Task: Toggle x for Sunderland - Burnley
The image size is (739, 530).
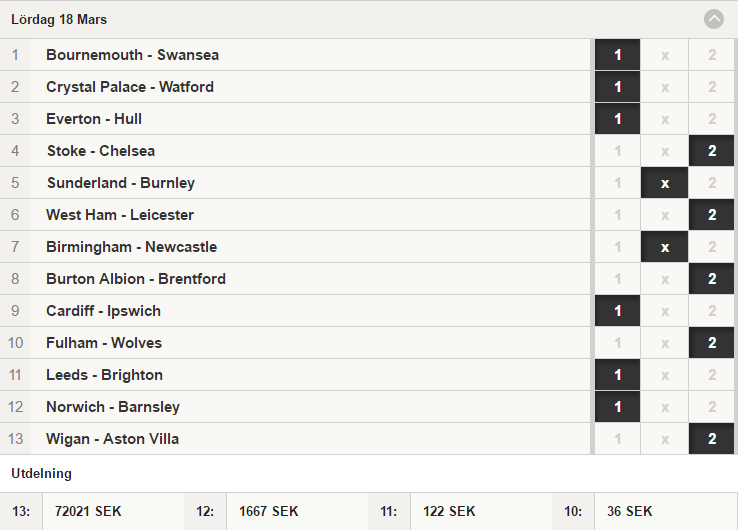Action: [665, 183]
